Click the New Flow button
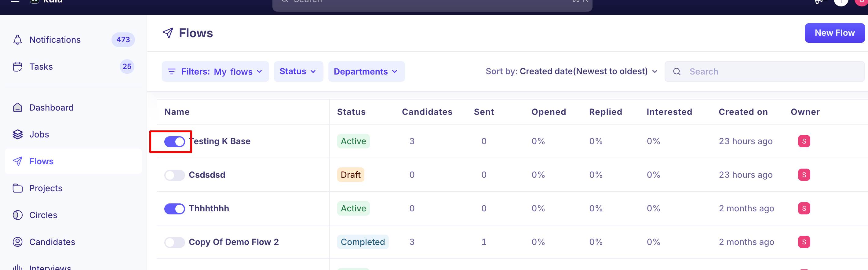The width and height of the screenshot is (868, 270). coord(834,33)
